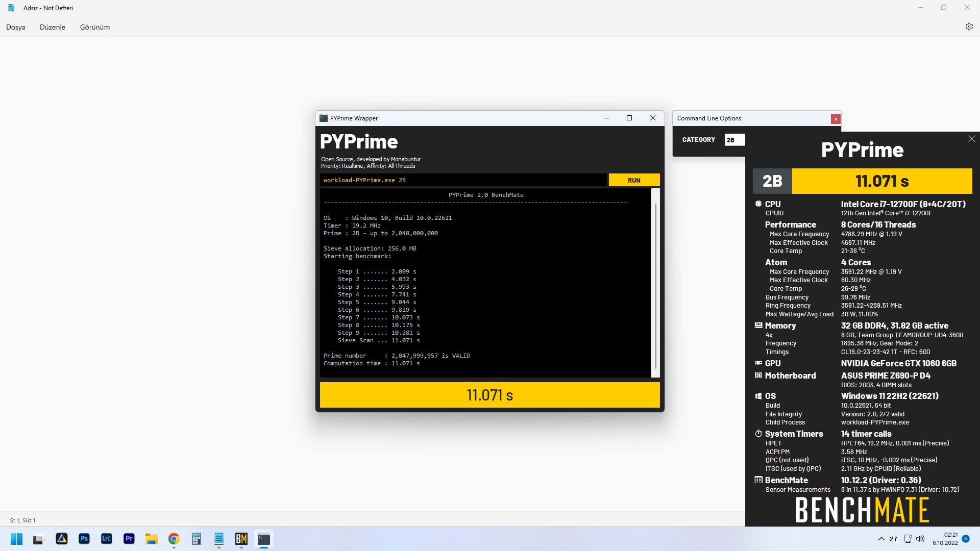Switch to the Notepad taskbar icon

click(x=219, y=539)
